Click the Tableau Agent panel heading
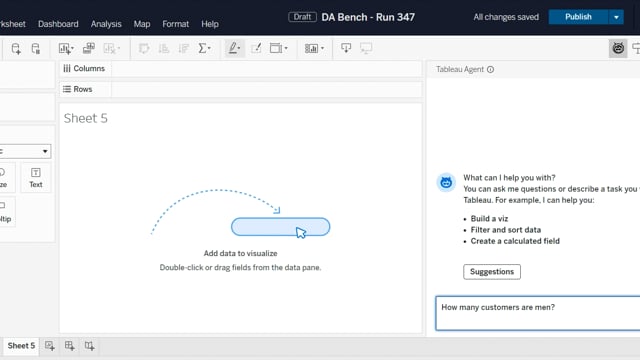This screenshot has height=360, width=640. (460, 69)
